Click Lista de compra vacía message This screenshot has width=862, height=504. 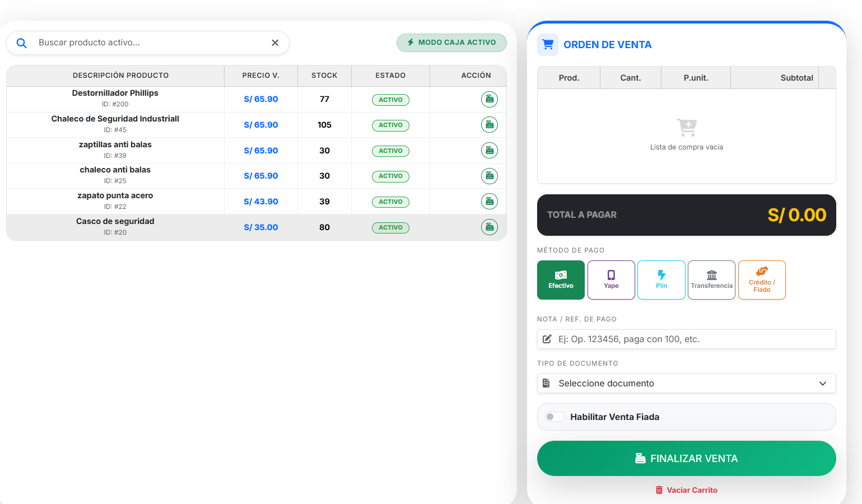tap(687, 147)
